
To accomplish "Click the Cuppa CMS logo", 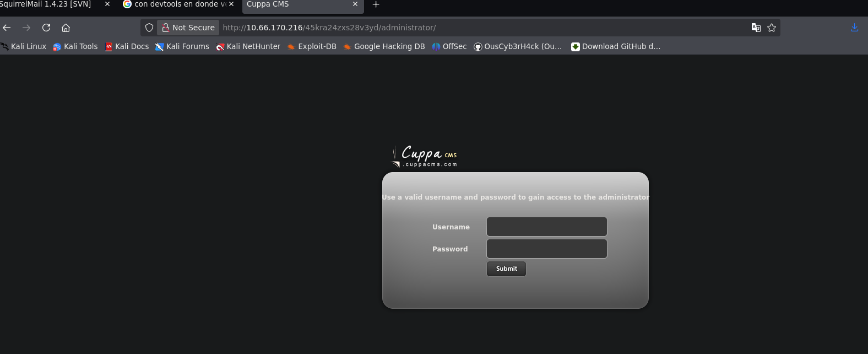I will click(424, 157).
